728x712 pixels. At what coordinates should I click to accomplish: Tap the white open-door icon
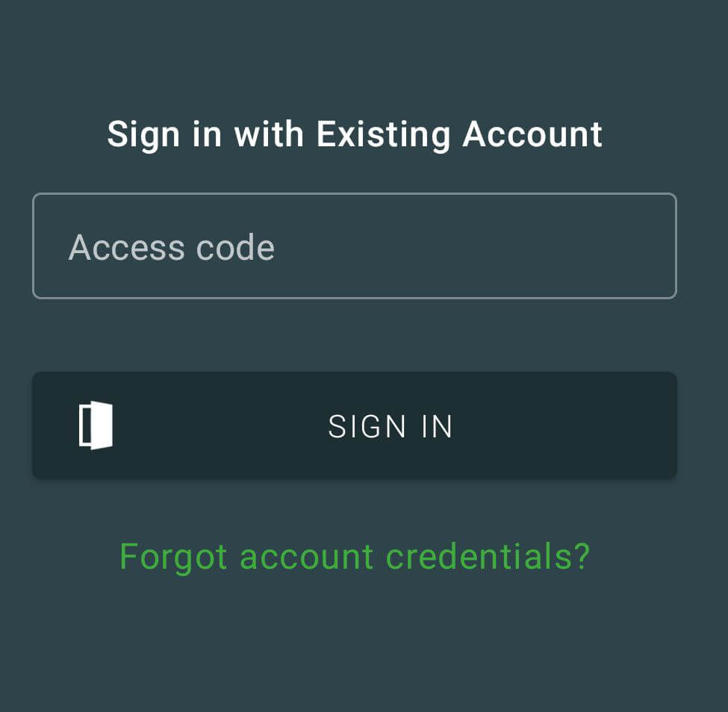pos(96,425)
